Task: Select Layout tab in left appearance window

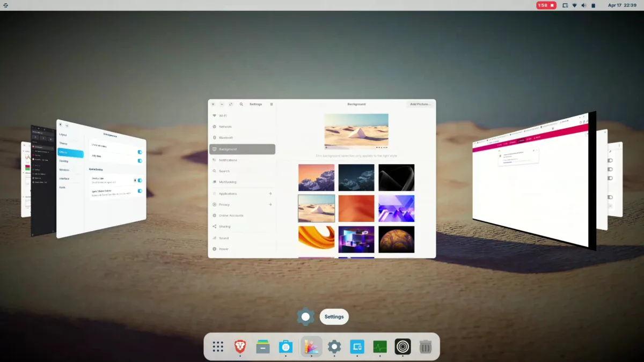Action: tap(70, 135)
